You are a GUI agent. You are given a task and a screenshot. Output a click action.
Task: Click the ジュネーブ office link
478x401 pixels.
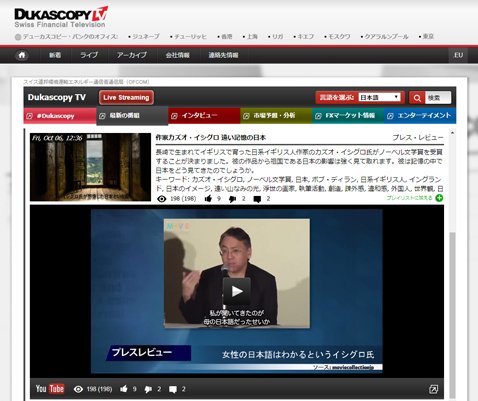pos(146,36)
